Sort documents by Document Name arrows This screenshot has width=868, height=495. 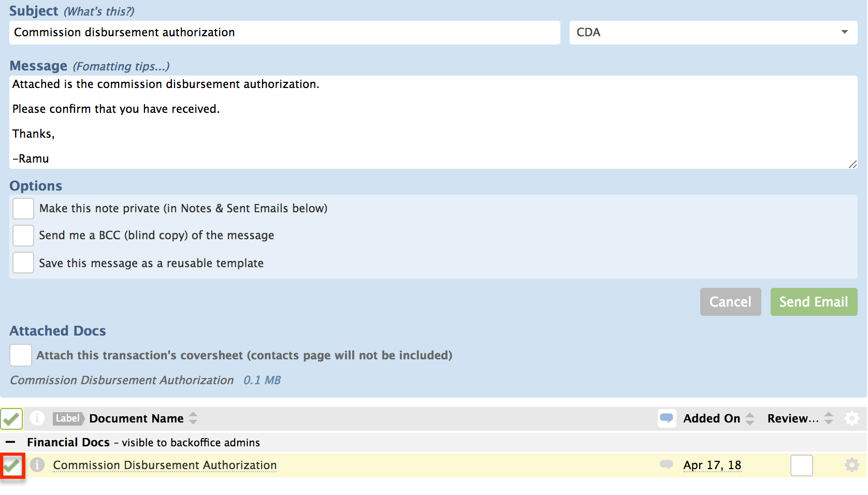[193, 418]
